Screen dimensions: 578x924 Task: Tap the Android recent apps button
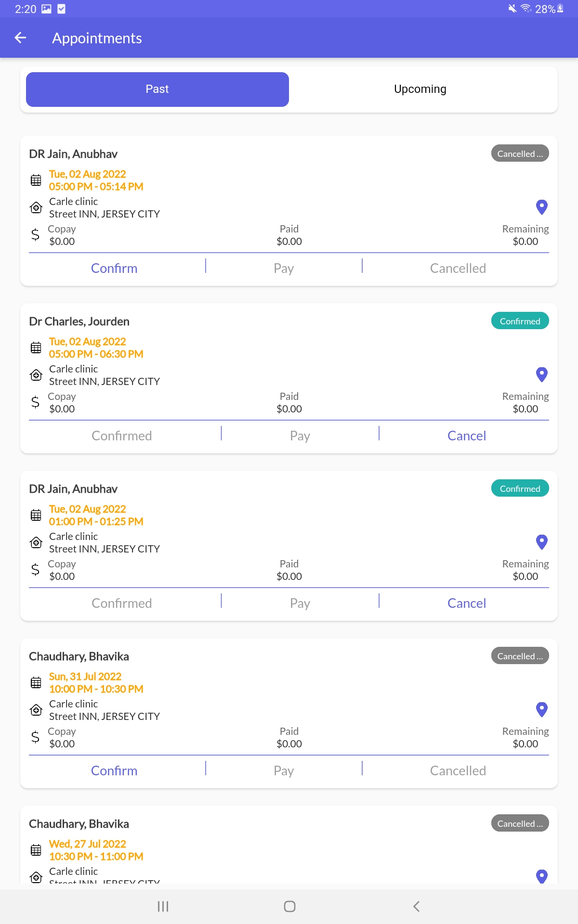point(163,906)
